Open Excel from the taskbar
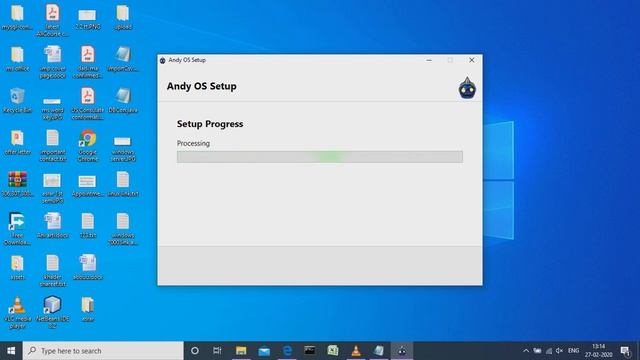Screen dimensions: 640x360 [333, 351]
